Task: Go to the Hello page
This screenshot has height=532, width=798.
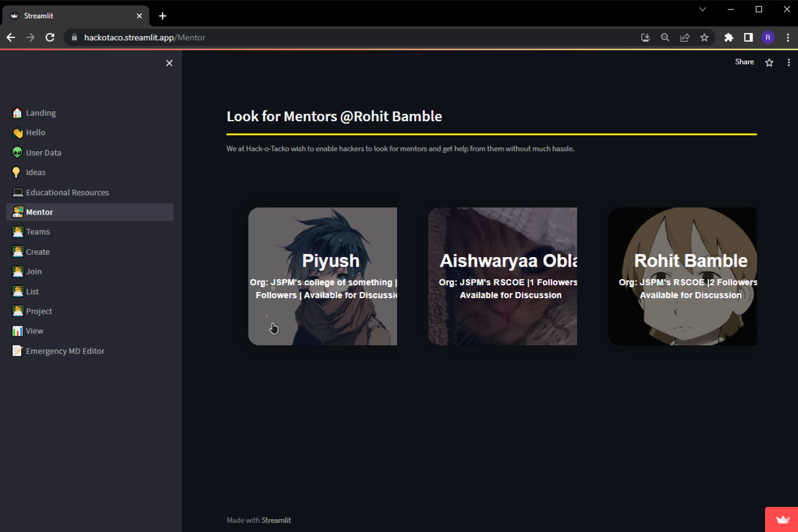Action: pyautogui.click(x=90, y=133)
